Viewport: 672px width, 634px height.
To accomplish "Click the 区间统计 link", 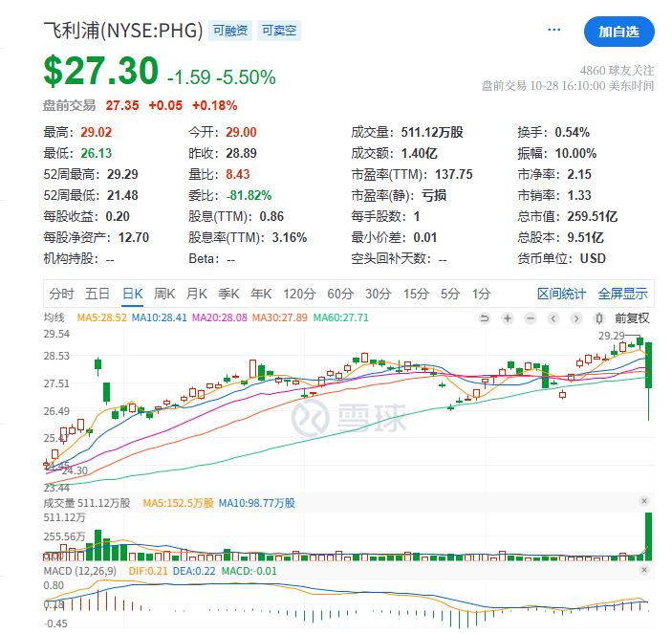I will [560, 294].
